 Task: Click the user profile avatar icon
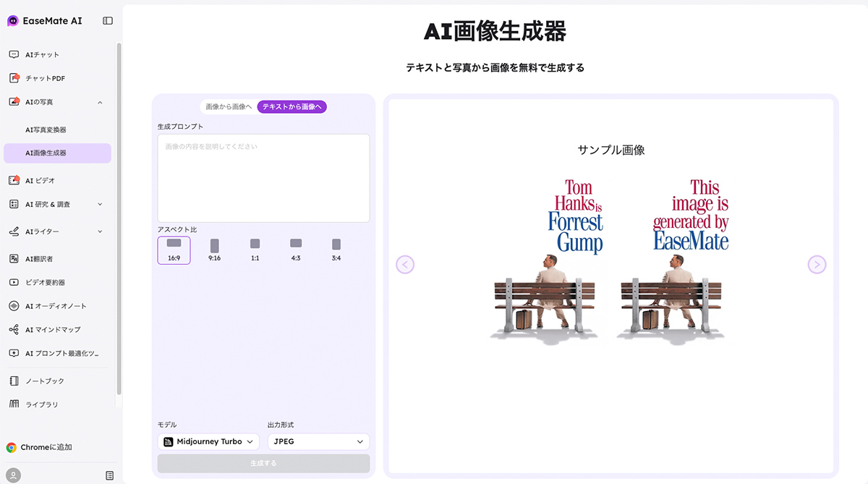pos(14,475)
